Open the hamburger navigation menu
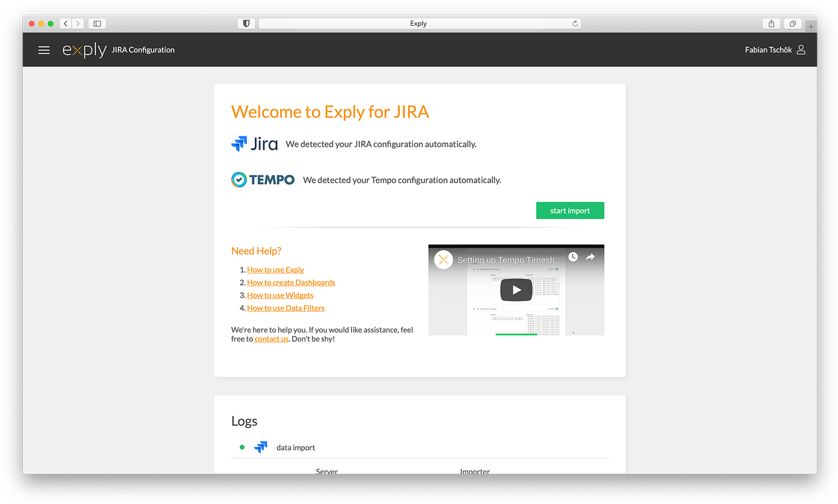The image size is (838, 504). 44,50
